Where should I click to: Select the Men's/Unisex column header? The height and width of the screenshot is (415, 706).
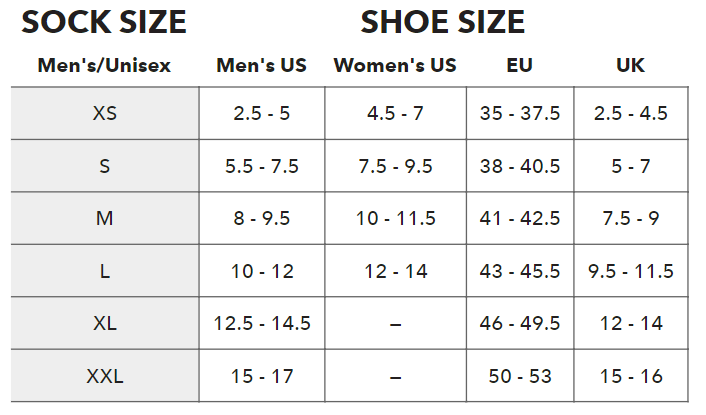point(104,66)
